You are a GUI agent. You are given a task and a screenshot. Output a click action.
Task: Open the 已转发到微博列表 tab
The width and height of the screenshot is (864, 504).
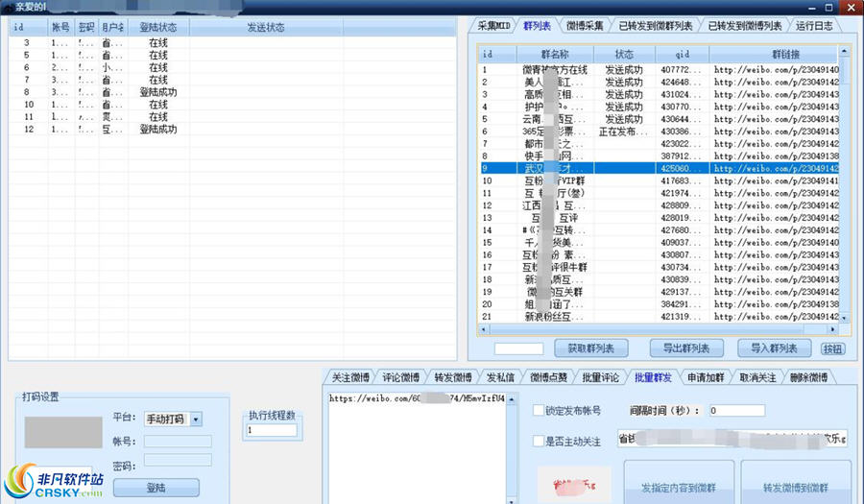point(744,25)
